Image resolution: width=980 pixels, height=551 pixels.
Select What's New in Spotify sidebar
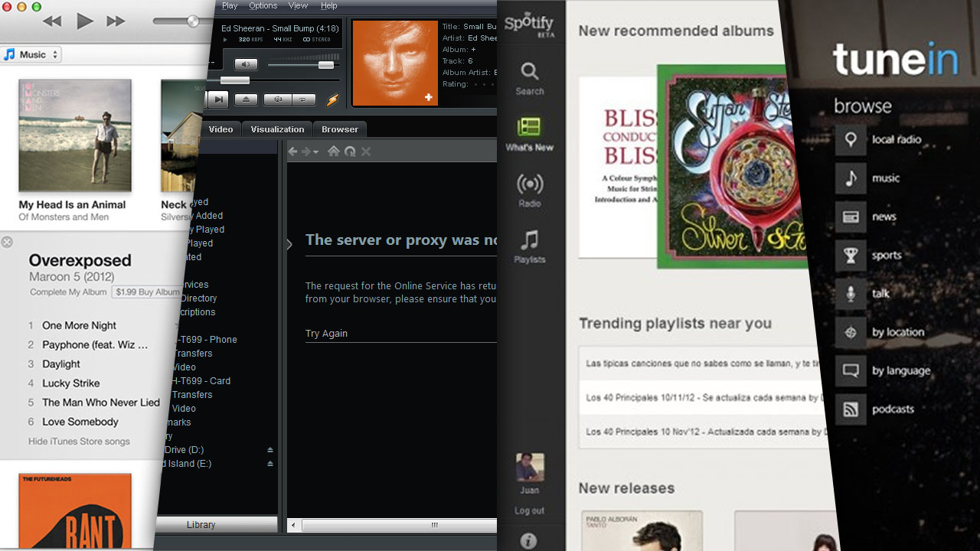(x=529, y=134)
